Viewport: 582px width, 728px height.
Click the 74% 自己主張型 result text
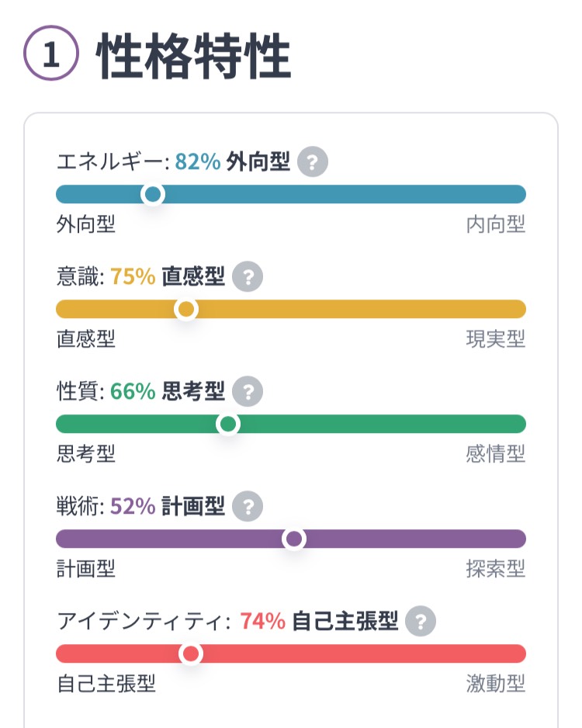tap(318, 621)
